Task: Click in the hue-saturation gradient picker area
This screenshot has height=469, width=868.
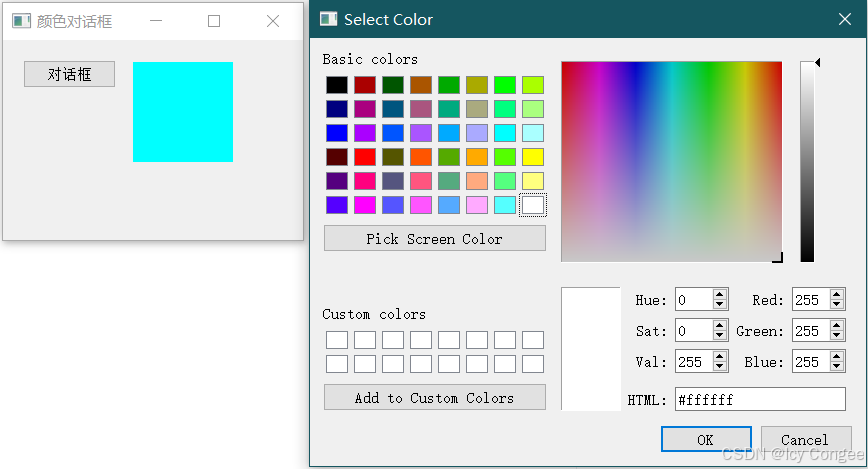Action: pyautogui.click(x=671, y=161)
